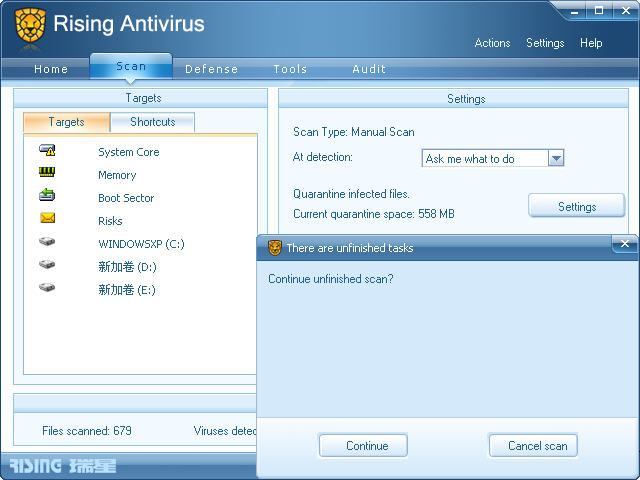This screenshot has height=480, width=640.
Task: Click the 新加卷 (E:) drive icon
Action: (47, 287)
